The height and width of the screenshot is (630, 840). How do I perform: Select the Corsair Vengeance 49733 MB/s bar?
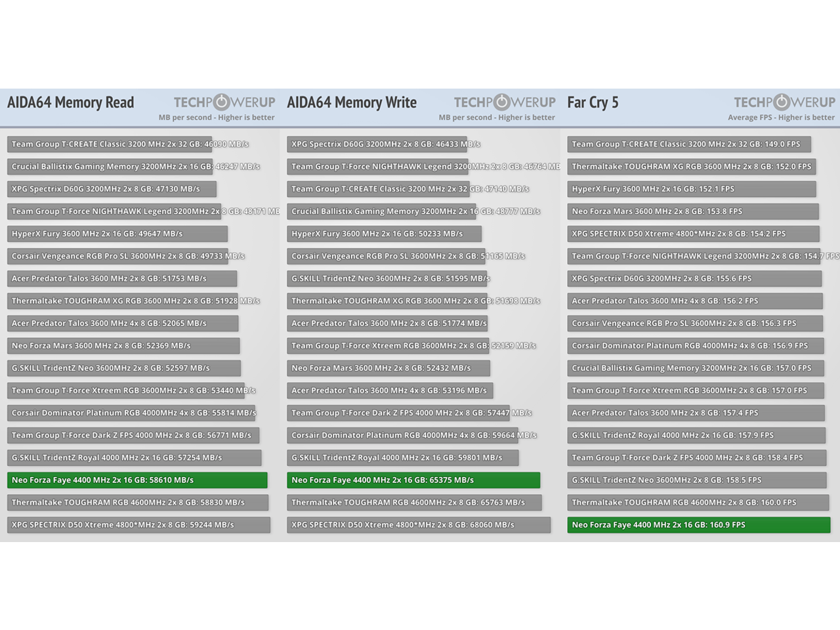118,256
